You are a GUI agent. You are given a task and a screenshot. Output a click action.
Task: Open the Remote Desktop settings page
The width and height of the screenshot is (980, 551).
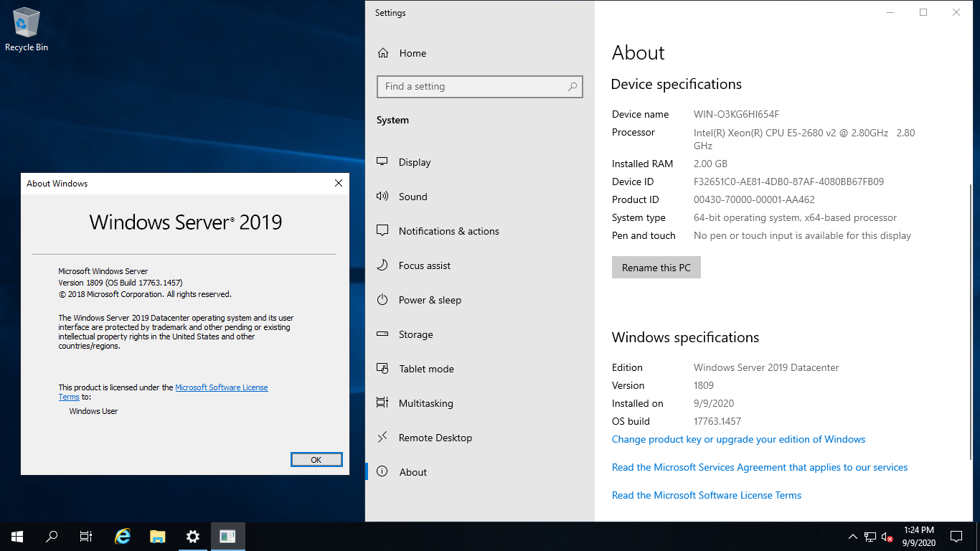[x=435, y=438]
